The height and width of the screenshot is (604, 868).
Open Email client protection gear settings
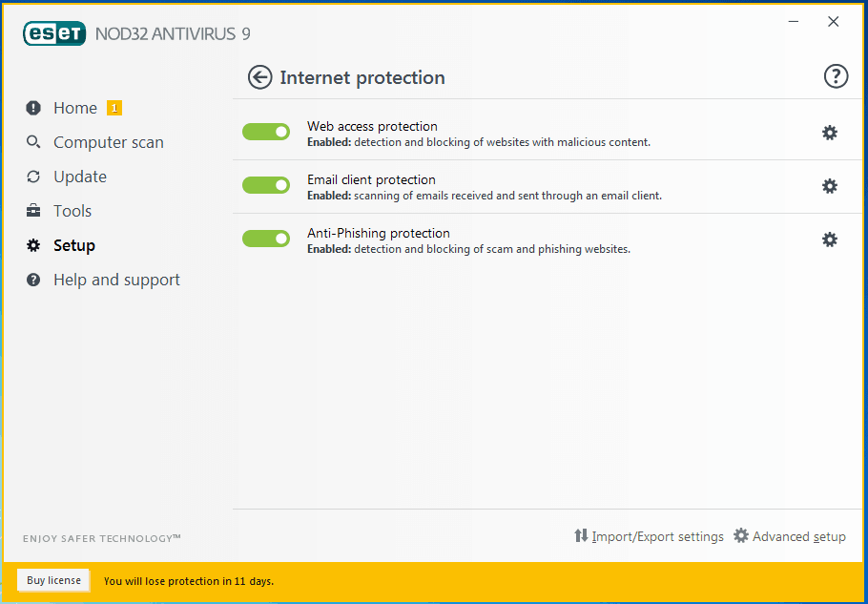(829, 186)
